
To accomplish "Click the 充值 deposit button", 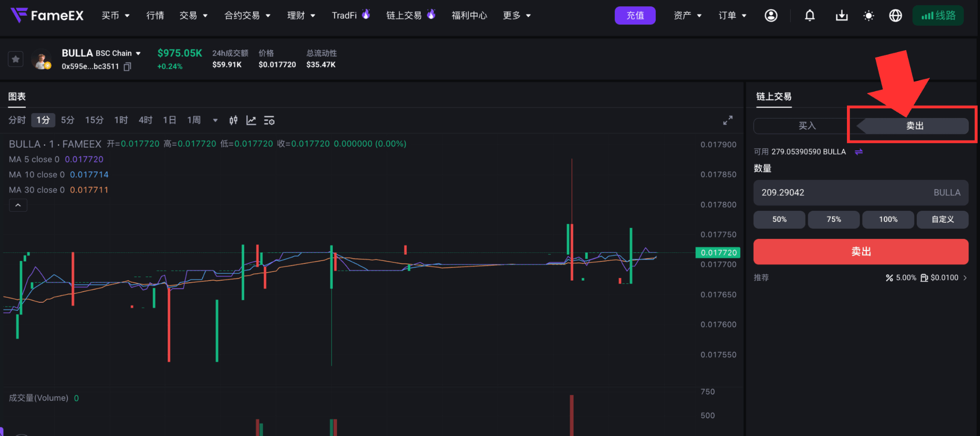I will coord(635,16).
